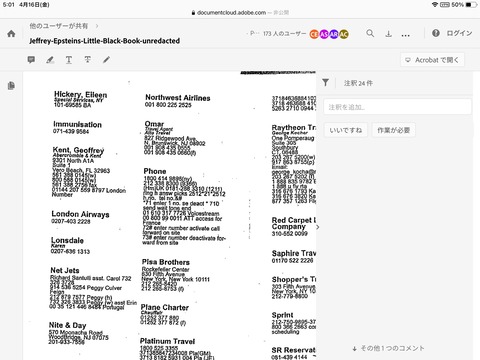Collapse comments panel with side chevron
Screen dimensions: 480x360
click(318, 227)
